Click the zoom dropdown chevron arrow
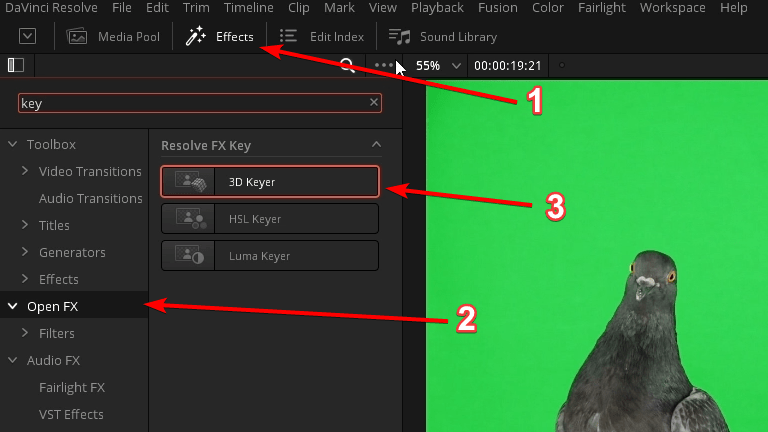Image resolution: width=768 pixels, height=432 pixels. pyautogui.click(x=456, y=66)
